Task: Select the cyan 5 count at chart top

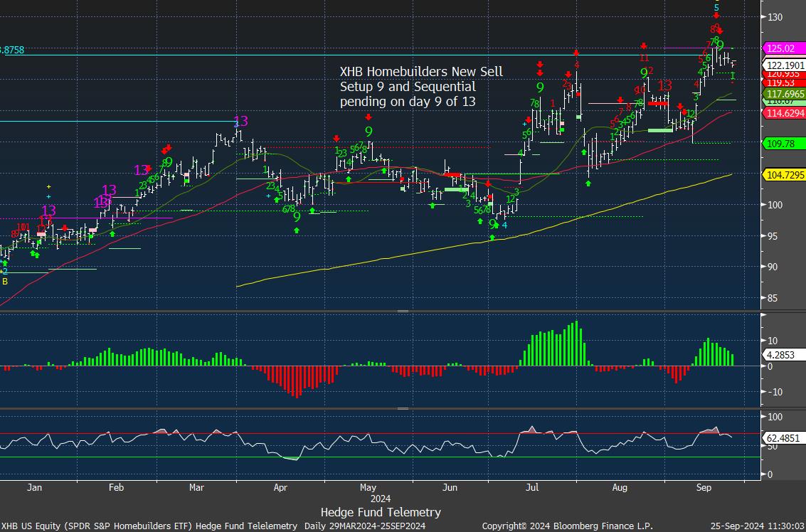Action: (716, 8)
